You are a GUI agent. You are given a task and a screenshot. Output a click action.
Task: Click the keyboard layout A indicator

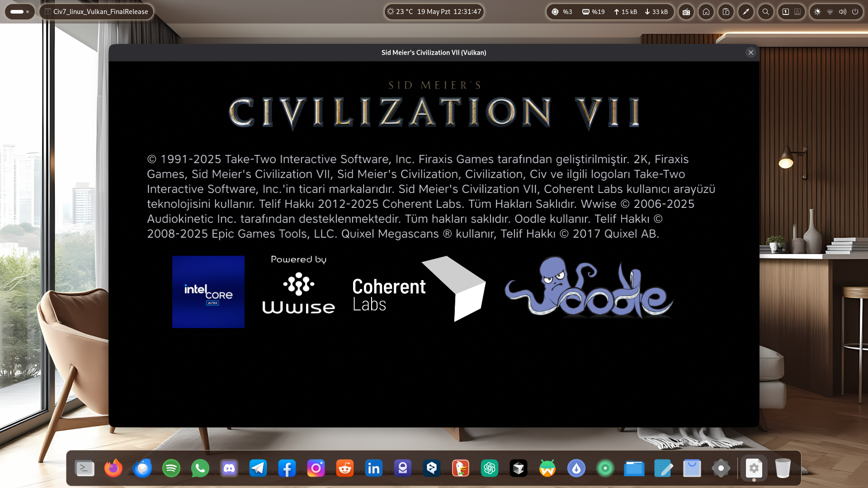pyautogui.click(x=797, y=12)
